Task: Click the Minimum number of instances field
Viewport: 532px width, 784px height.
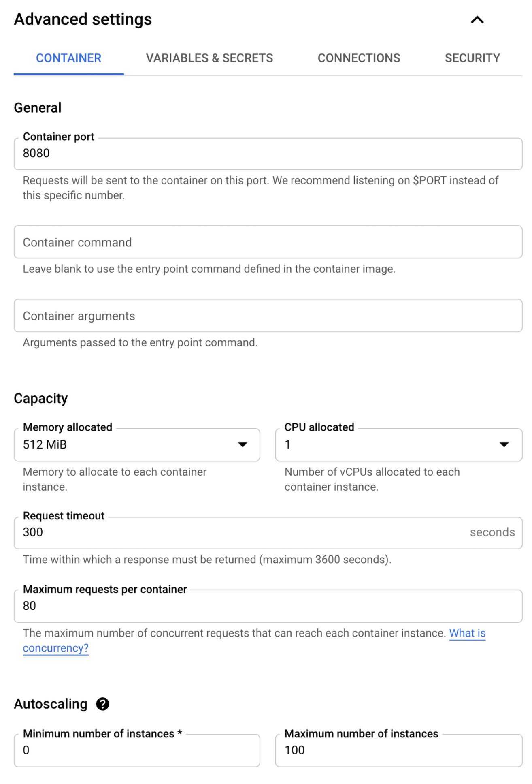Action: pos(137,750)
